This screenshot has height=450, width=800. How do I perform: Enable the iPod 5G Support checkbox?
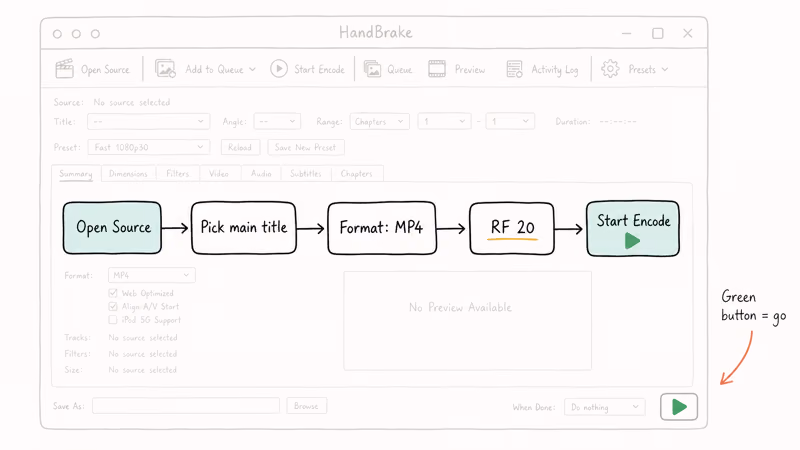113,319
